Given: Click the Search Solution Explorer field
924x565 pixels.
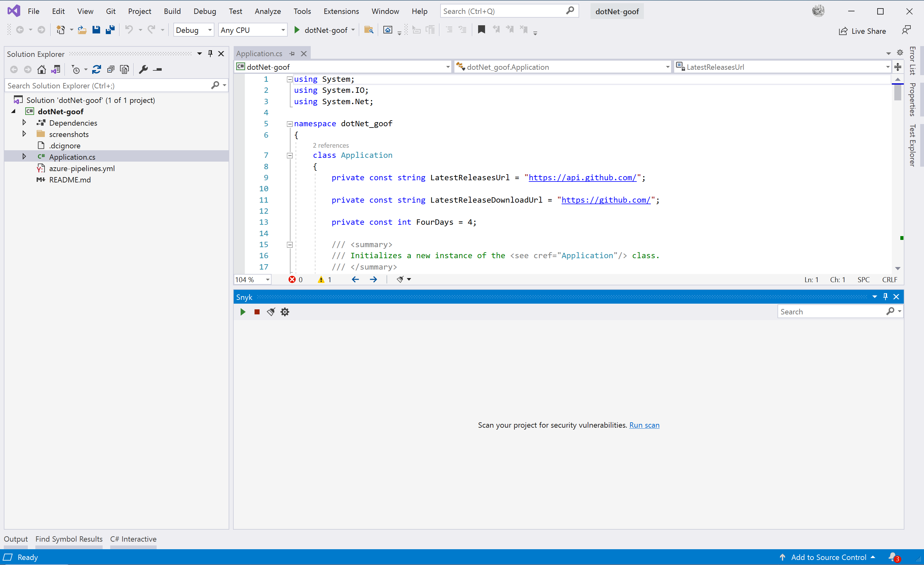Looking at the screenshot, I should pyautogui.click(x=116, y=86).
